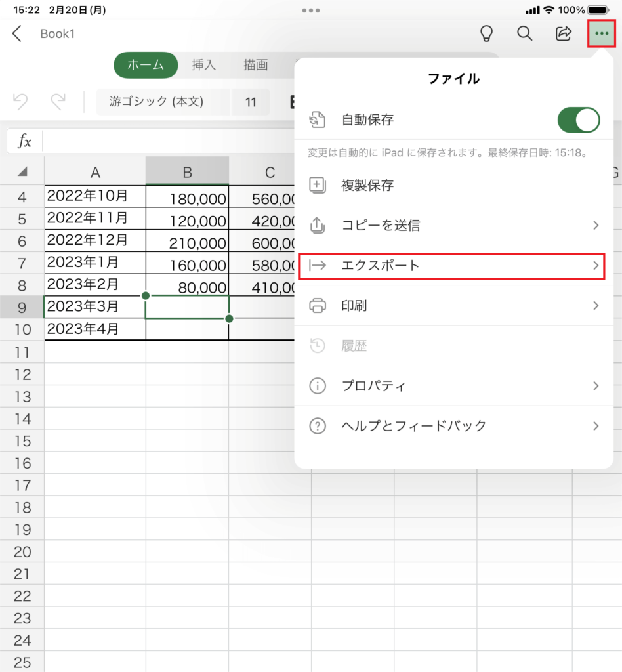
Task: Click the undo arrow icon
Action: (21, 102)
